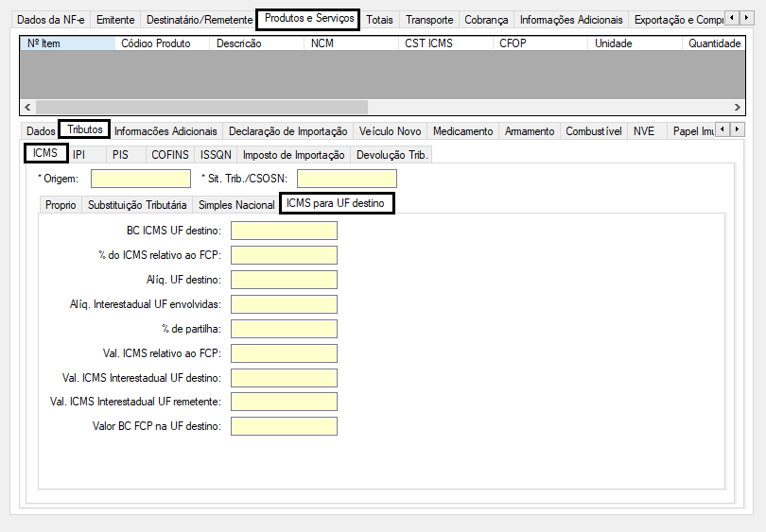Screen dimensions: 766x532
Task: Open the Destinatário/Remetente tab
Action: (200, 20)
